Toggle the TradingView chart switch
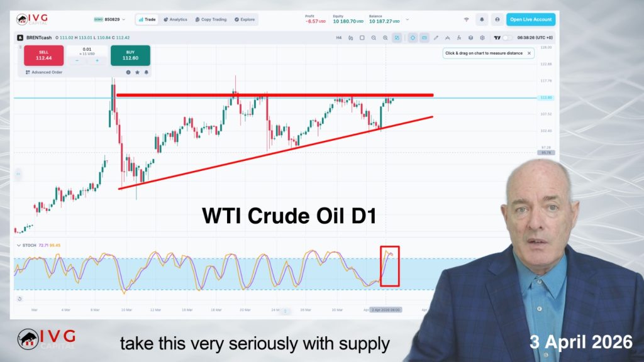The height and width of the screenshot is (362, 644). tap(508, 38)
